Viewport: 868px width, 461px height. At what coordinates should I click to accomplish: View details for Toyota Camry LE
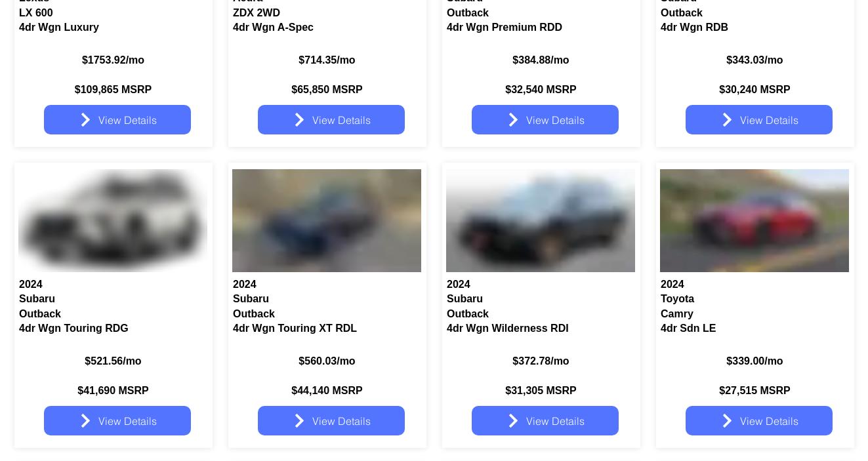point(759,421)
